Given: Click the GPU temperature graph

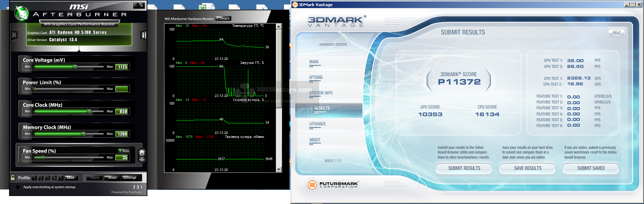Looking at the screenshot, I should pos(220,44).
